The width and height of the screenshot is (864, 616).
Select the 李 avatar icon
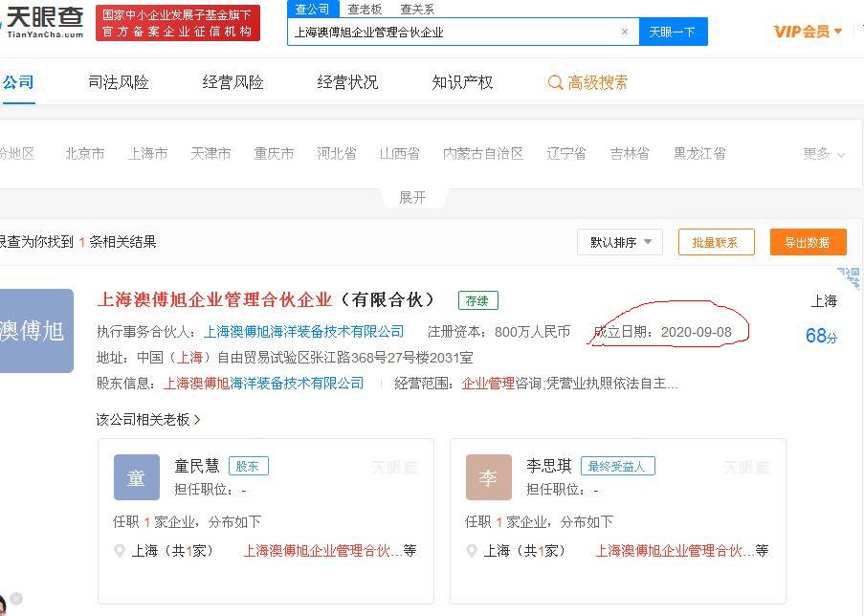coord(489,477)
